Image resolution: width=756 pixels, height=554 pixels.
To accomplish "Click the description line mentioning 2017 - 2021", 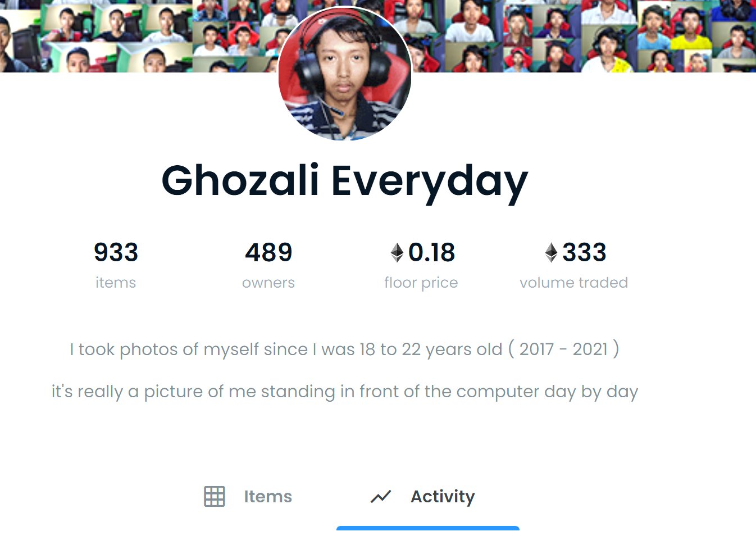I will click(x=345, y=349).
